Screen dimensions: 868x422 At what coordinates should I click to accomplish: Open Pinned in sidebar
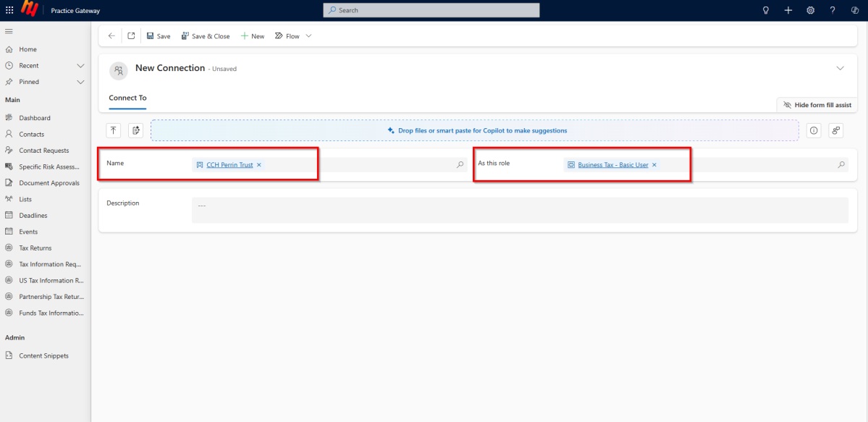pos(29,82)
